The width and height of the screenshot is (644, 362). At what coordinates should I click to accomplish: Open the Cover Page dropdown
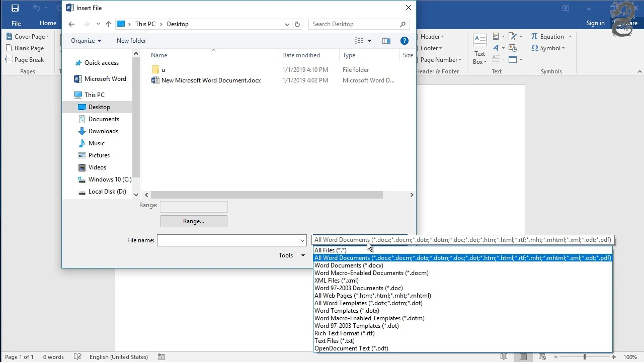click(28, 37)
